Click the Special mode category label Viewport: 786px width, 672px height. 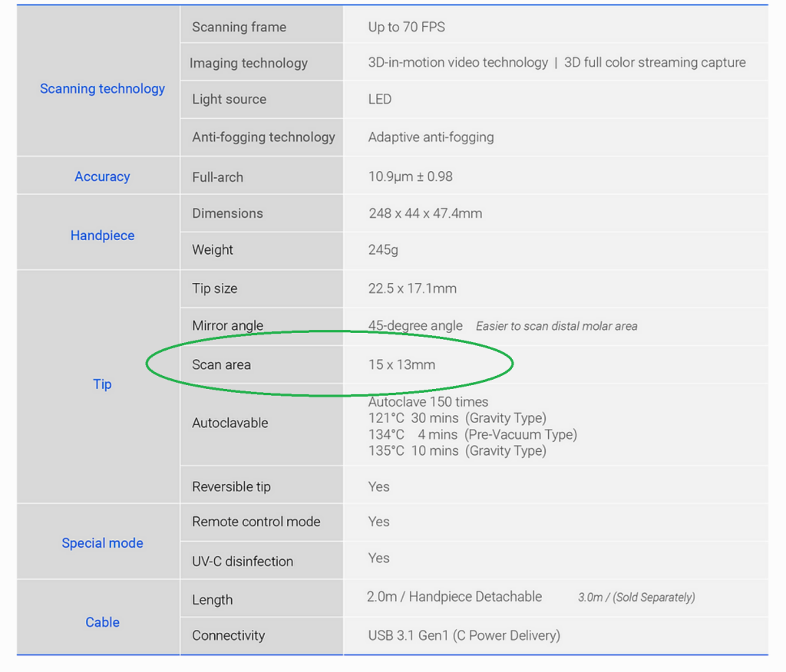click(x=102, y=543)
